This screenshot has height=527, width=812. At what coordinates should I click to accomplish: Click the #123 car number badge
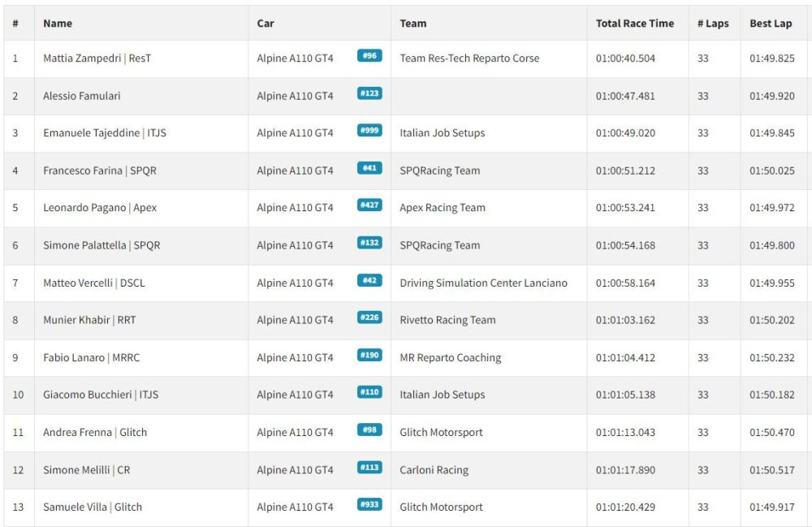click(x=369, y=93)
